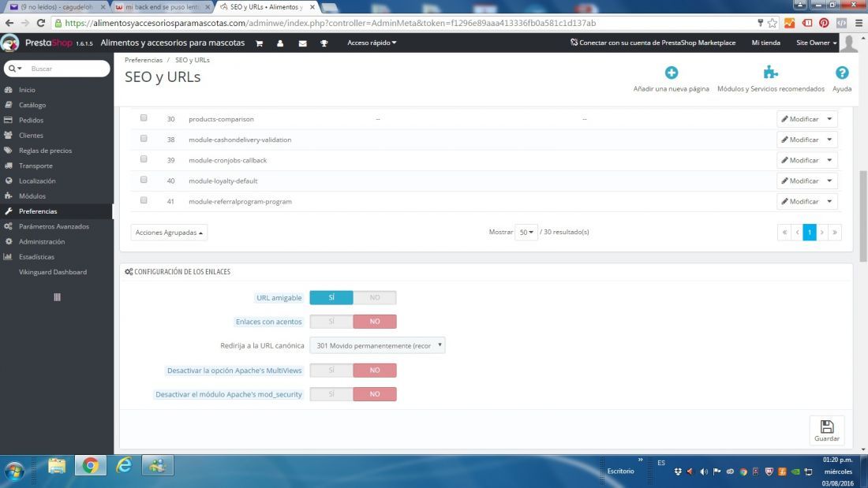
Task: Click the volume speaker tray icon
Action: (x=704, y=471)
